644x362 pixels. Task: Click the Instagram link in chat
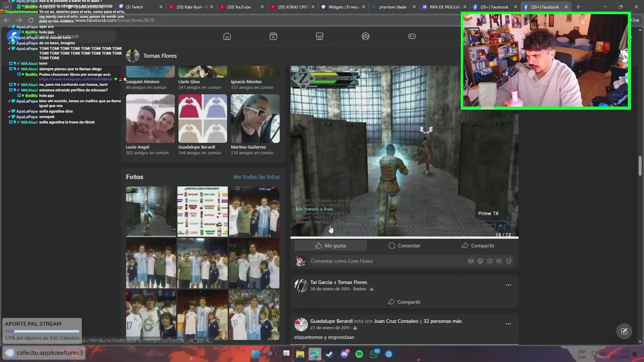[x=76, y=79]
